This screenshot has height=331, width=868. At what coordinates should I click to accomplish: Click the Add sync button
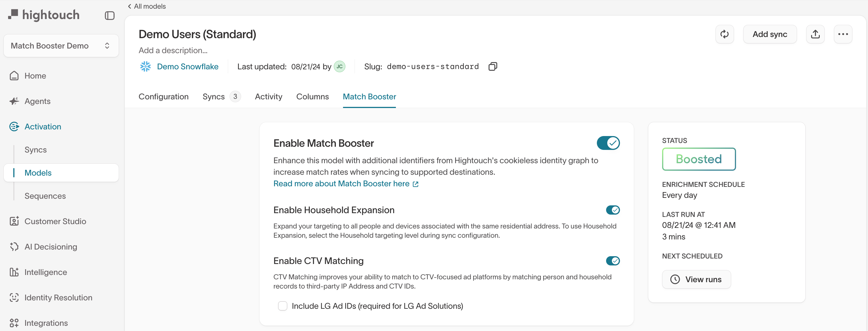click(770, 34)
